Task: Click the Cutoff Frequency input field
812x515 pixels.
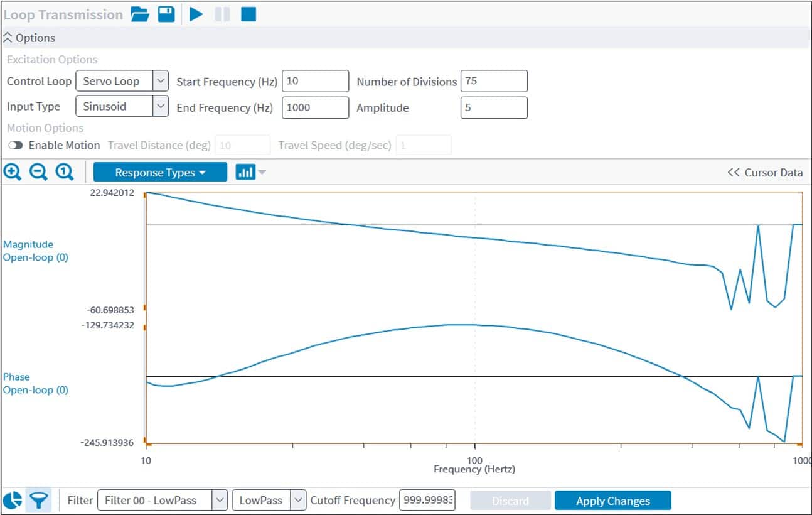Action: click(427, 501)
